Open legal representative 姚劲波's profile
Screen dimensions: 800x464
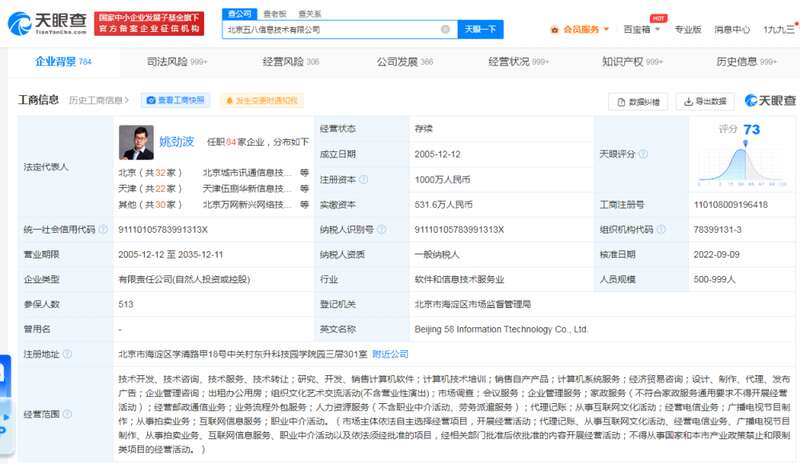point(177,141)
